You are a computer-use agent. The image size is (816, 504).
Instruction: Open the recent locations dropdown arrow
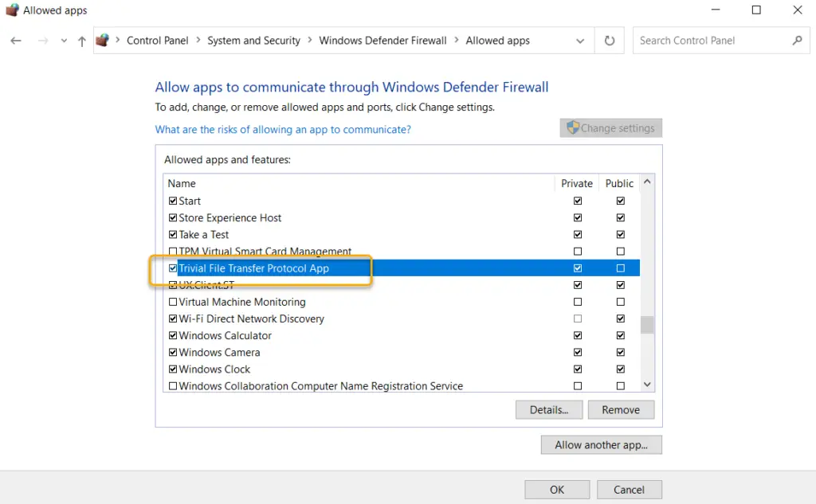[64, 41]
